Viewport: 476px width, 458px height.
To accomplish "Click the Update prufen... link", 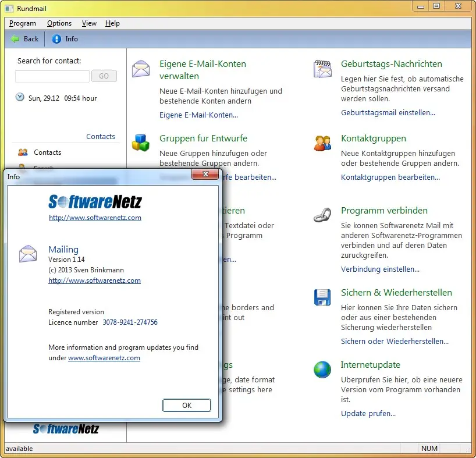I will (x=368, y=414).
